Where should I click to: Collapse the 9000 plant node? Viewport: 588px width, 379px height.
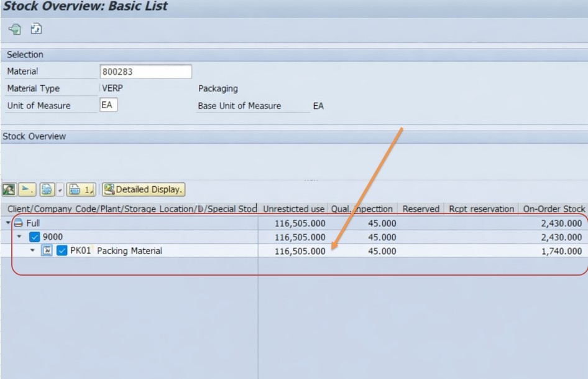coord(19,237)
